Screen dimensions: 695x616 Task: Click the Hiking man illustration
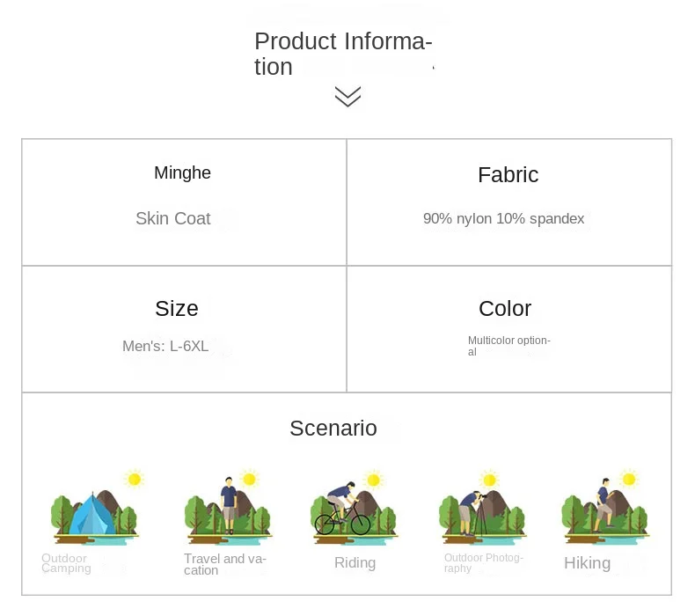click(x=604, y=505)
